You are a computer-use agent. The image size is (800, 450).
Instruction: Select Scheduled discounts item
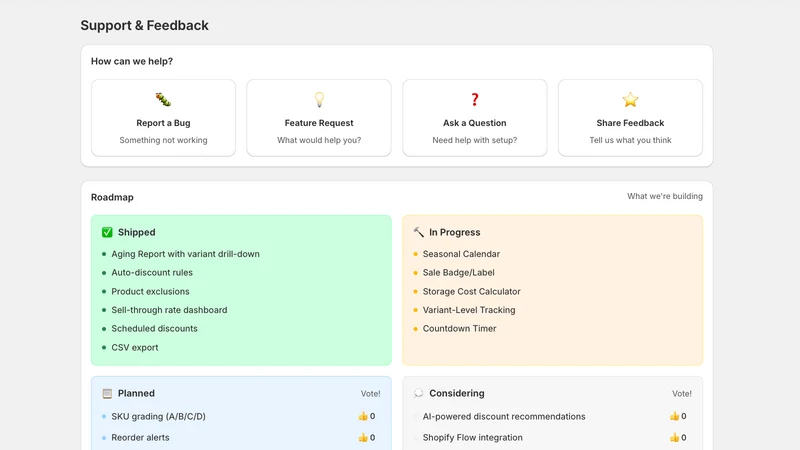click(154, 329)
